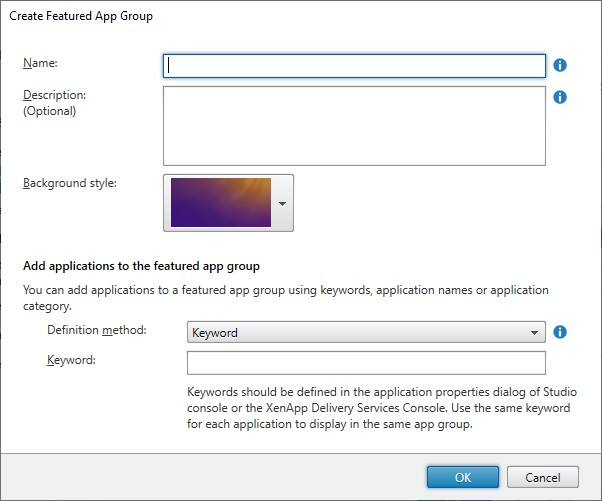Click the "Keyword:" field label
Viewport: 602px width, 501px height.
pos(71,359)
